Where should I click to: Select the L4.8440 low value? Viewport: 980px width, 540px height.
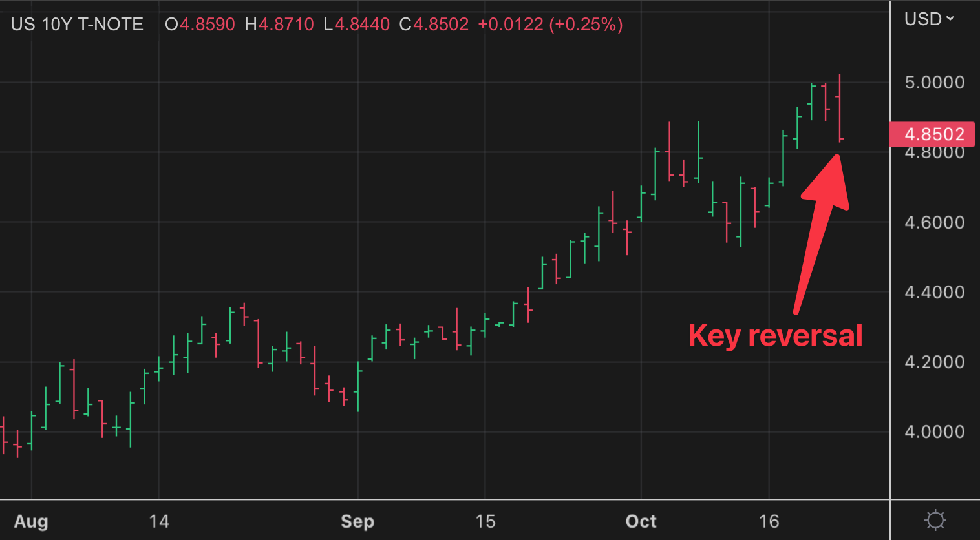pos(356,24)
